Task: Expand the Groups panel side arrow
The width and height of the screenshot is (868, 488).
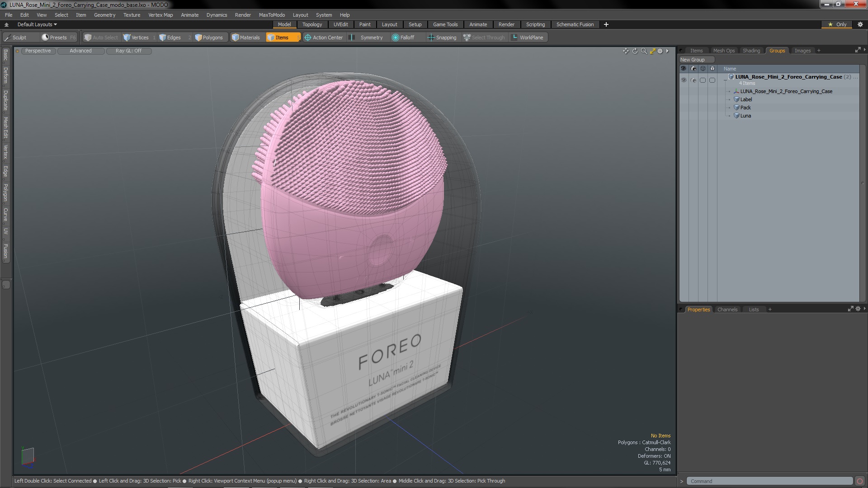Action: pyautogui.click(x=864, y=50)
